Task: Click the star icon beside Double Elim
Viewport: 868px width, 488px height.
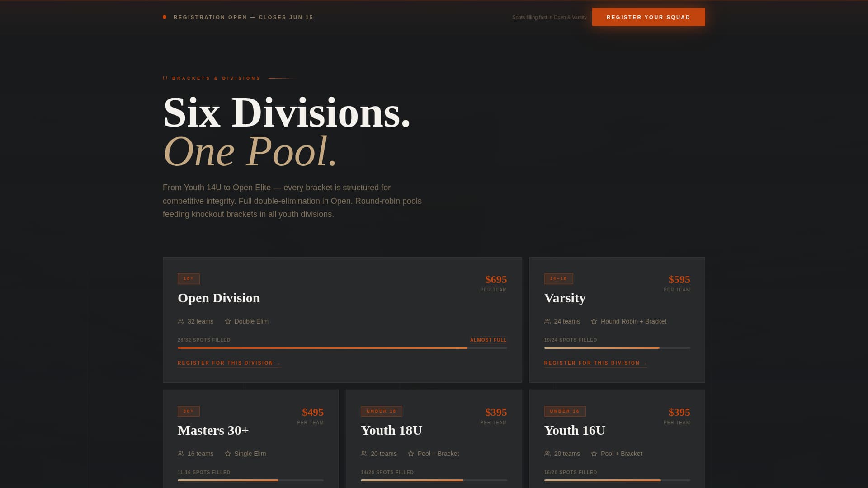Action: pos(228,321)
